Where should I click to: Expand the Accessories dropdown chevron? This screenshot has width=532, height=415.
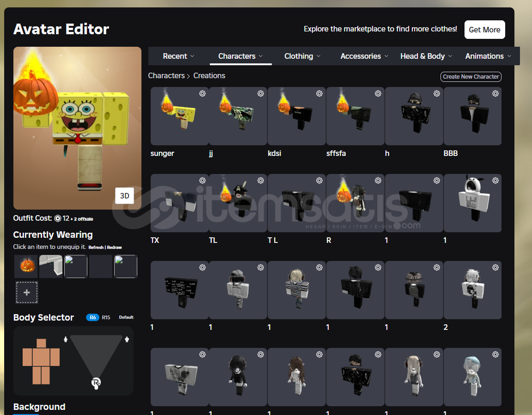pos(386,56)
